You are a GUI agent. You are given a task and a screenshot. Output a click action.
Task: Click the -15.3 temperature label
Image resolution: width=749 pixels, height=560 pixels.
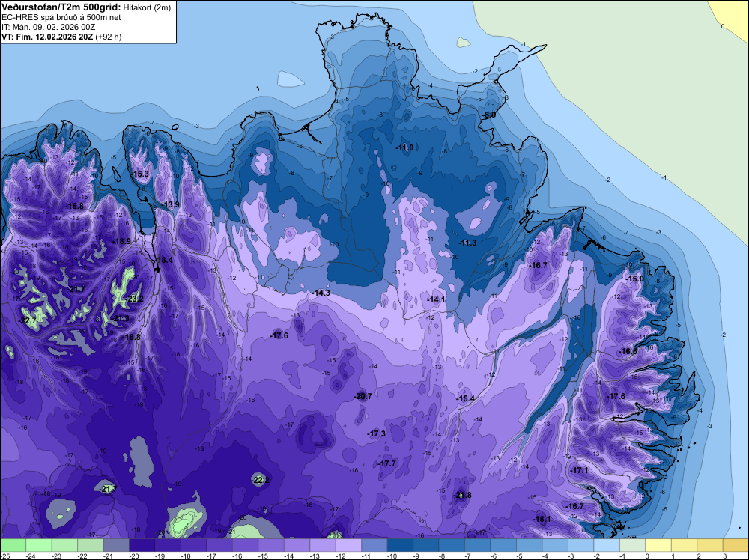tap(141, 174)
